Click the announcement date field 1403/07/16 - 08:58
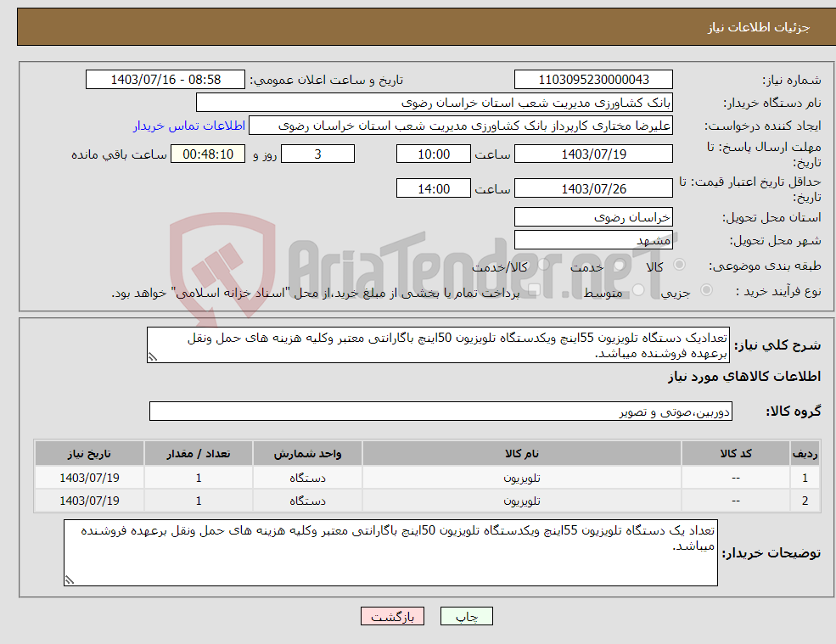The image size is (836, 644). coord(166,80)
